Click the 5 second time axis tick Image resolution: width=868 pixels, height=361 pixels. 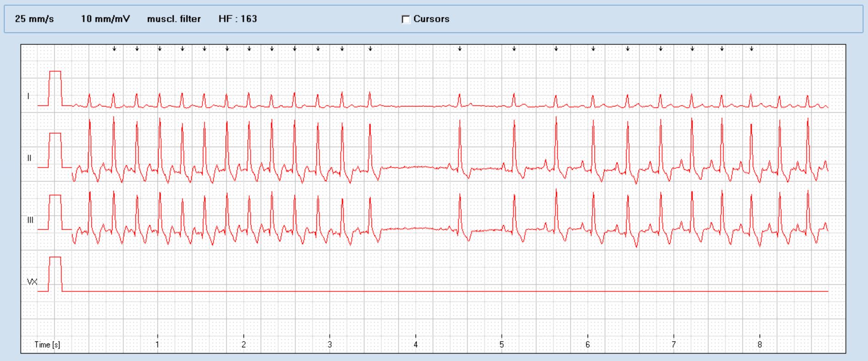click(x=501, y=344)
